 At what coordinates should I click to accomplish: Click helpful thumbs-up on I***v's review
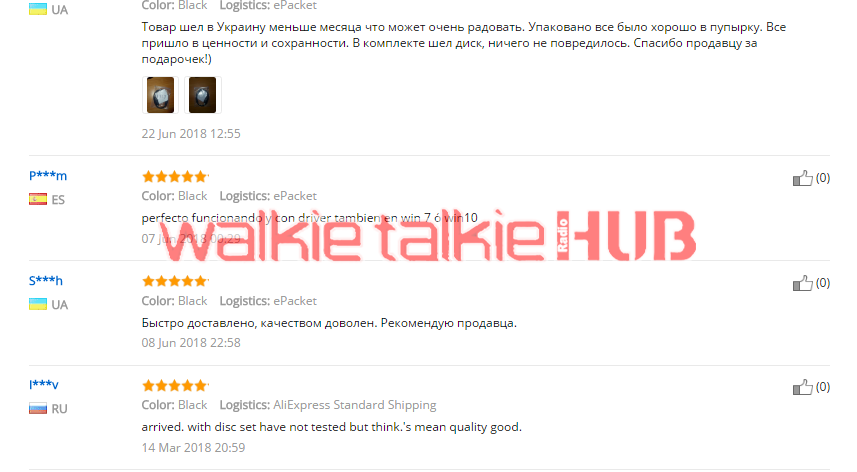coord(802,387)
